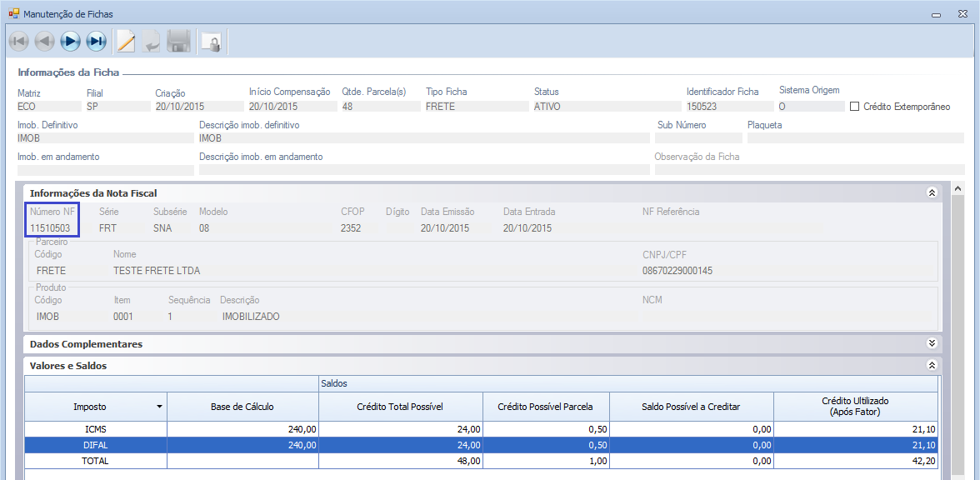Click the edit ficha pencil icon
This screenshot has width=980, height=480.
coord(126,41)
